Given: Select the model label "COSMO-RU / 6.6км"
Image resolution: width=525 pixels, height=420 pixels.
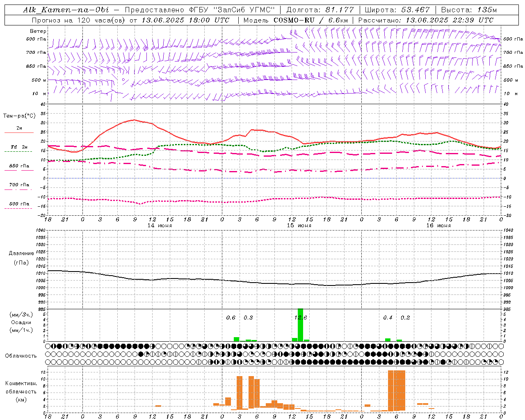Looking at the screenshot, I should point(311,20).
